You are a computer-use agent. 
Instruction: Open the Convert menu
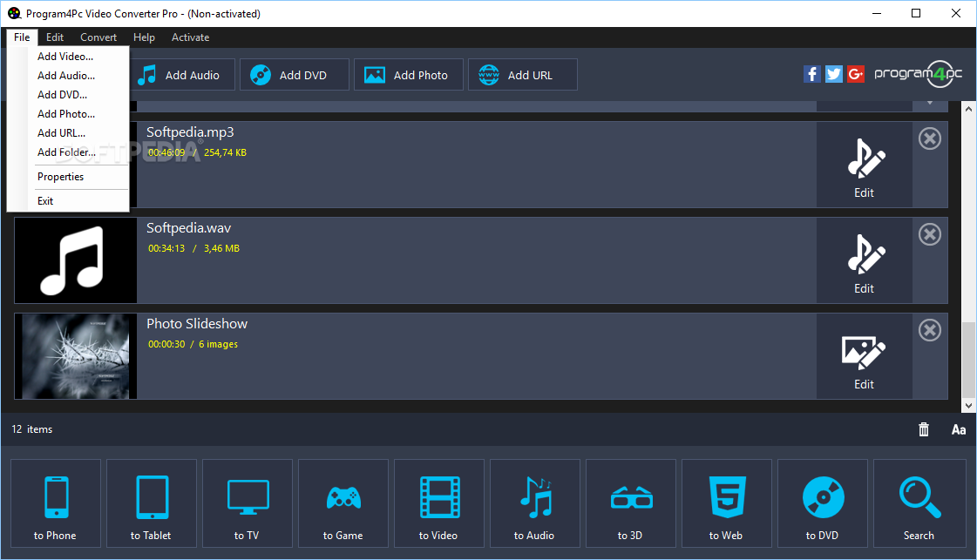98,37
